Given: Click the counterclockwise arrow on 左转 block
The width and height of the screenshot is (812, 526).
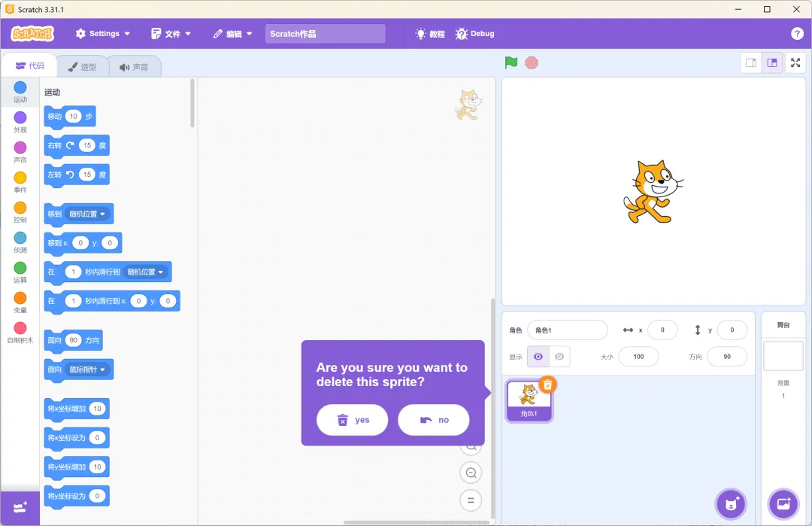Looking at the screenshot, I should click(x=70, y=174).
